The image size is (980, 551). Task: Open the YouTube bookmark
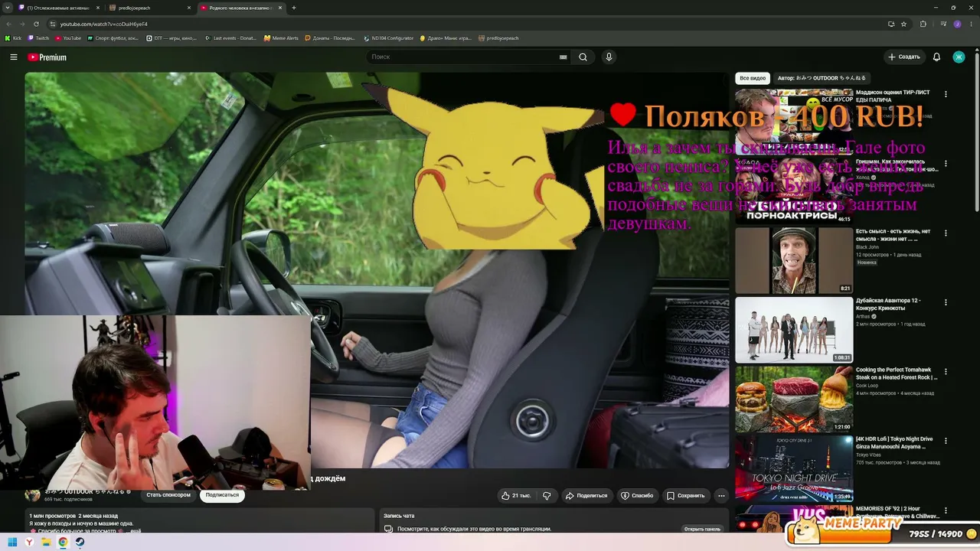(68, 38)
